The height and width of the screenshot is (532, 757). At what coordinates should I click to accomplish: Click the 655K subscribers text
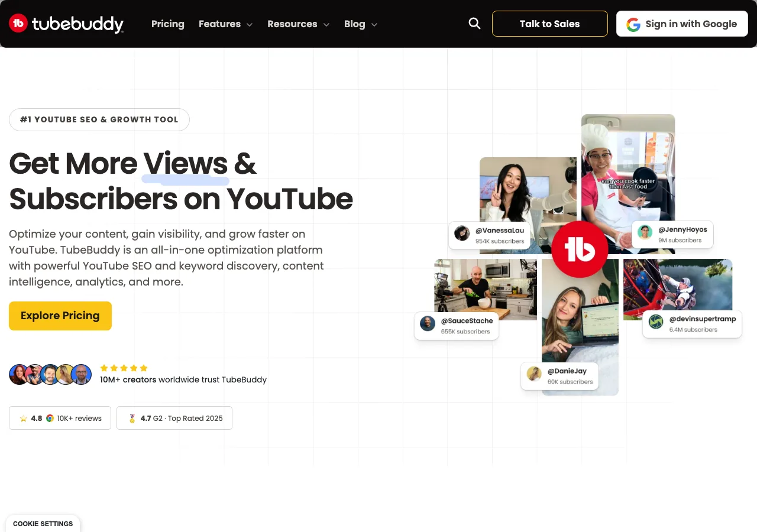tap(465, 332)
